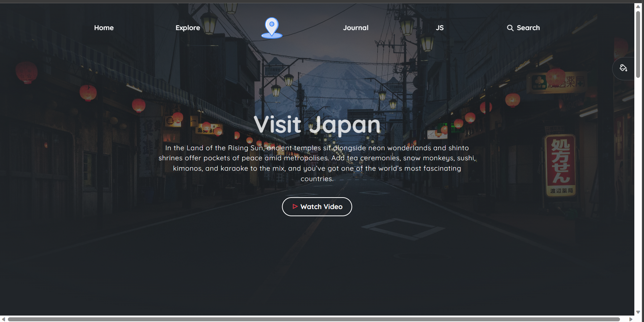Open the paint bucket theme switcher
The width and height of the screenshot is (644, 322).
[623, 68]
